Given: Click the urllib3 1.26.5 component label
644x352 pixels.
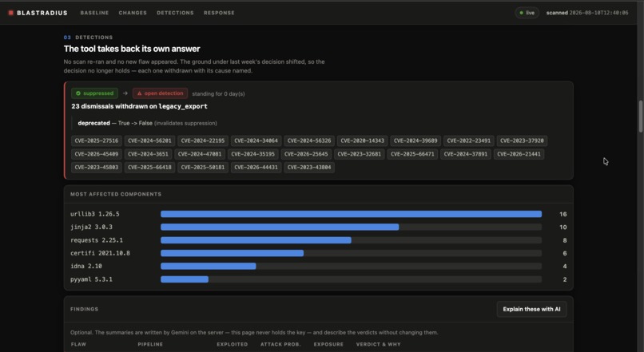Looking at the screenshot, I should click(x=95, y=214).
